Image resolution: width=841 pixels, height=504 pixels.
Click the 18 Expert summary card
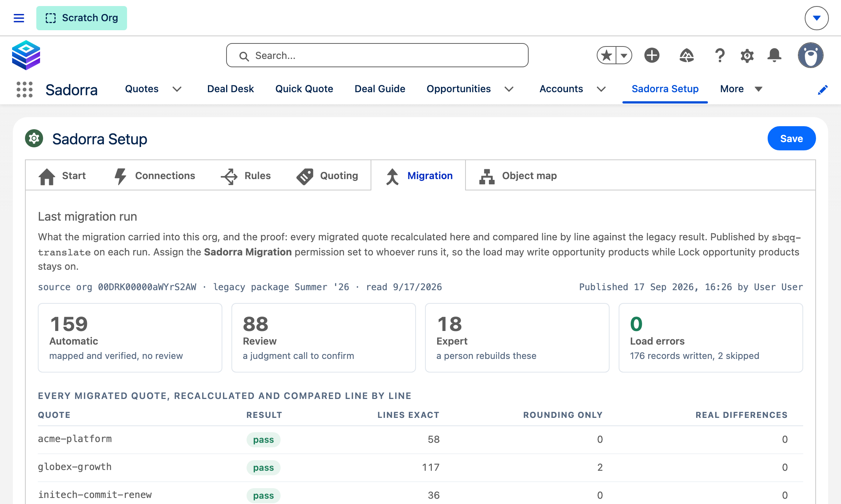[517, 338]
